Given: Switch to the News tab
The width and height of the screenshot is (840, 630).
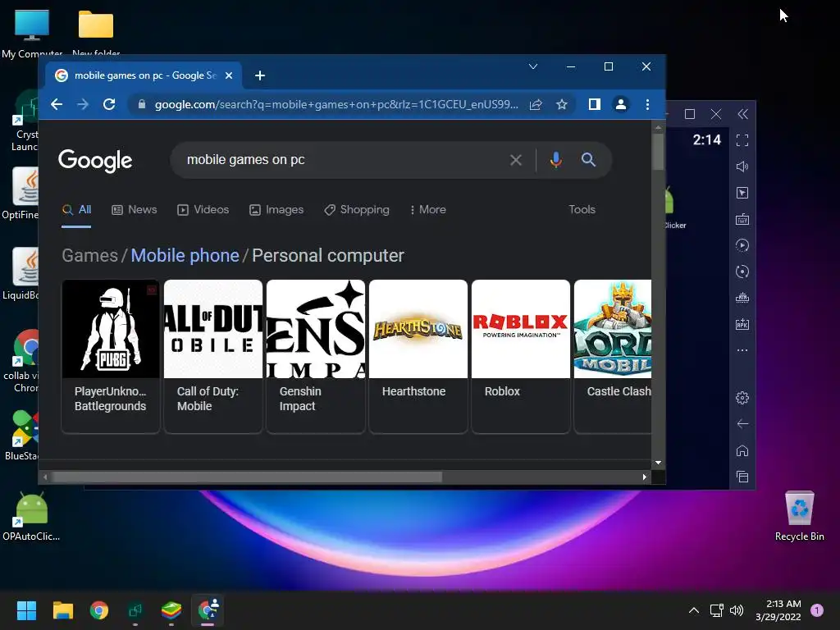Looking at the screenshot, I should click(135, 209).
